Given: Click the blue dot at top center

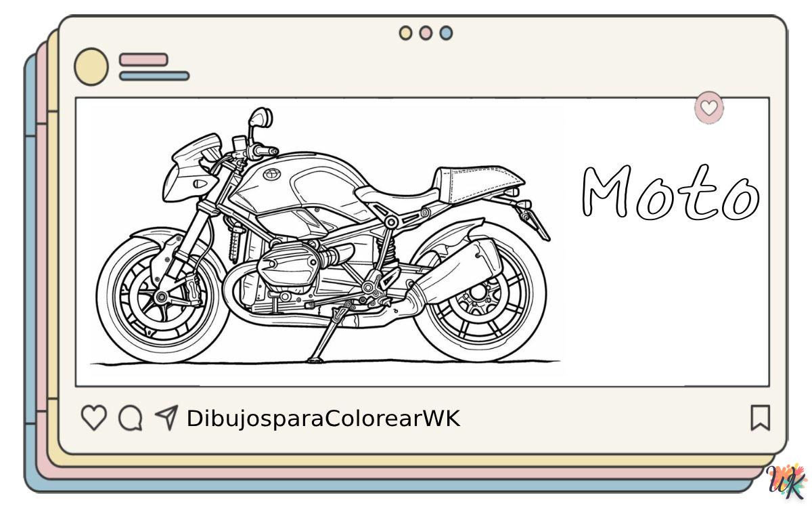Looking at the screenshot, I should click(x=446, y=33).
